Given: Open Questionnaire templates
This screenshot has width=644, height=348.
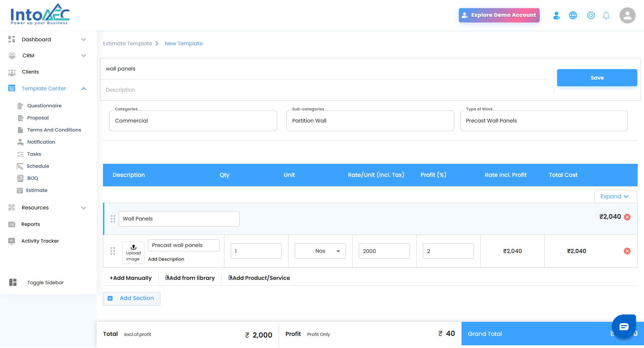Looking at the screenshot, I should click(45, 106).
